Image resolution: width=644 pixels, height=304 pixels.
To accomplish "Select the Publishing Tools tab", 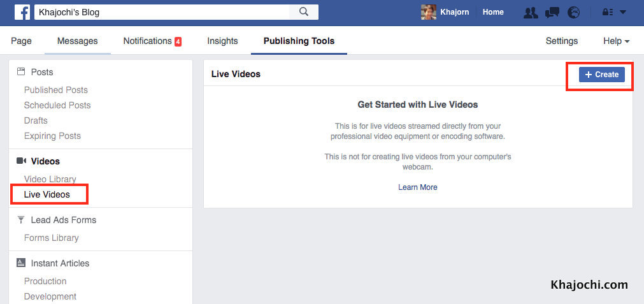I will pos(299,41).
